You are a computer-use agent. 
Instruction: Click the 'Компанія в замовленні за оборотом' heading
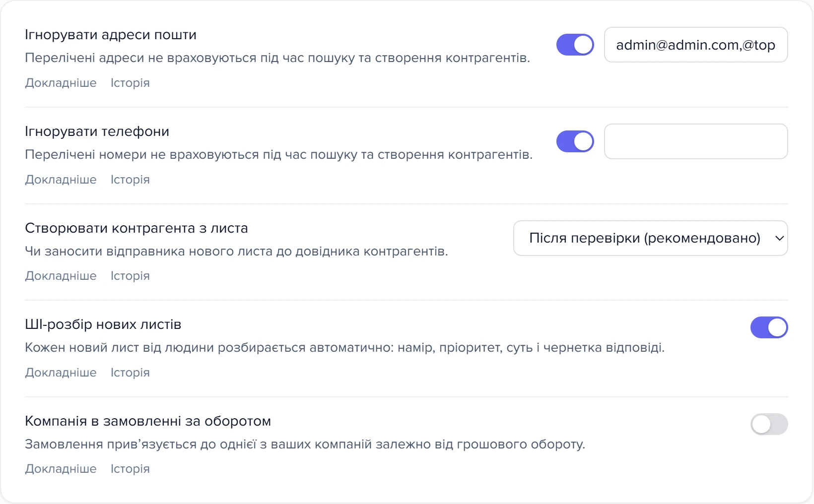pos(148,421)
